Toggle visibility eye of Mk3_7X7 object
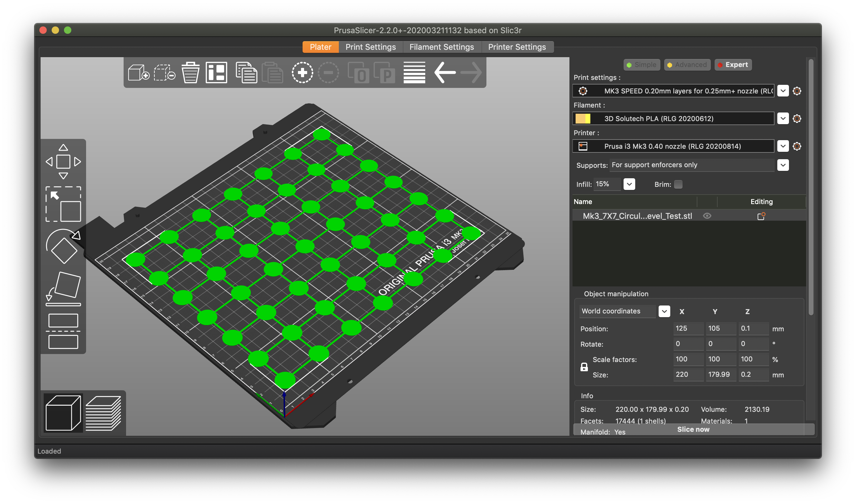Image resolution: width=856 pixels, height=504 pixels. 707,216
